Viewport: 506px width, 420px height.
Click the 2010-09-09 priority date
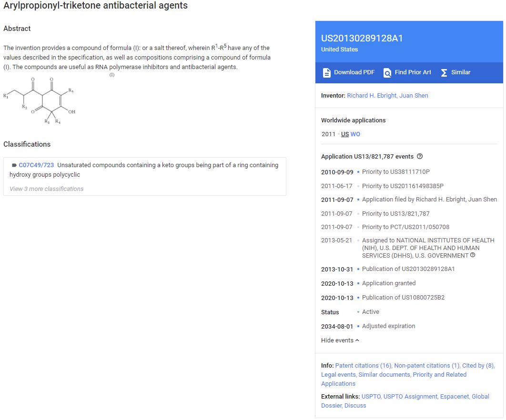tap(337, 172)
